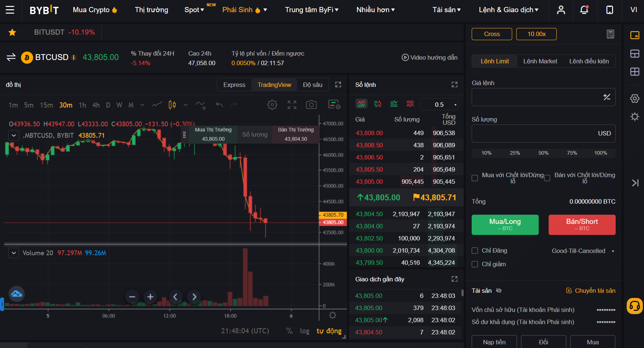
Task: Open the mobile app download icon
Action: (610, 10)
